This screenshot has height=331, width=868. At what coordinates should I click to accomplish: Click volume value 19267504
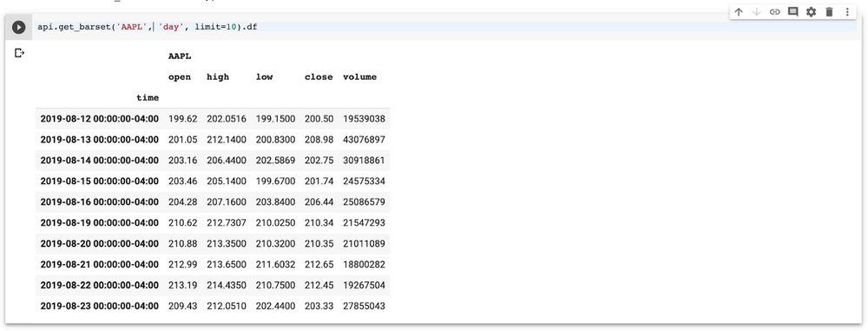364,285
